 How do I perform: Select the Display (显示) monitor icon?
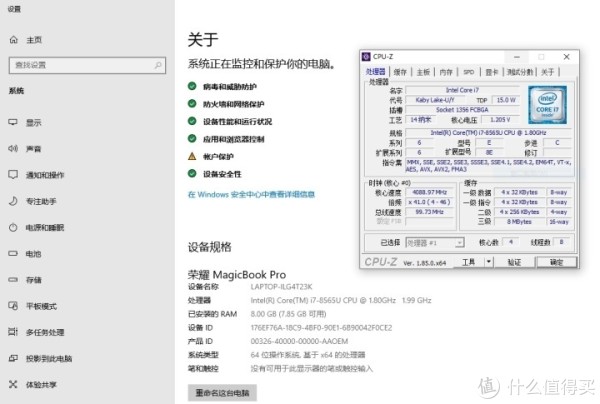13,122
